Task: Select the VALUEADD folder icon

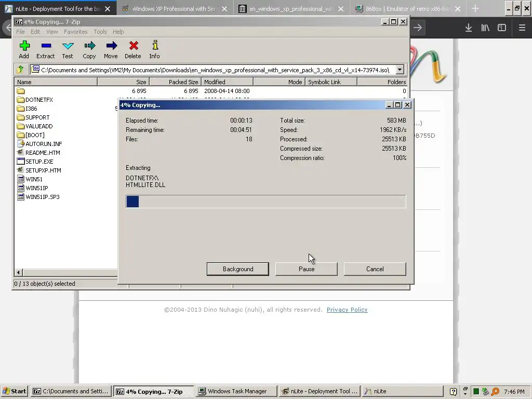Action: [x=21, y=126]
